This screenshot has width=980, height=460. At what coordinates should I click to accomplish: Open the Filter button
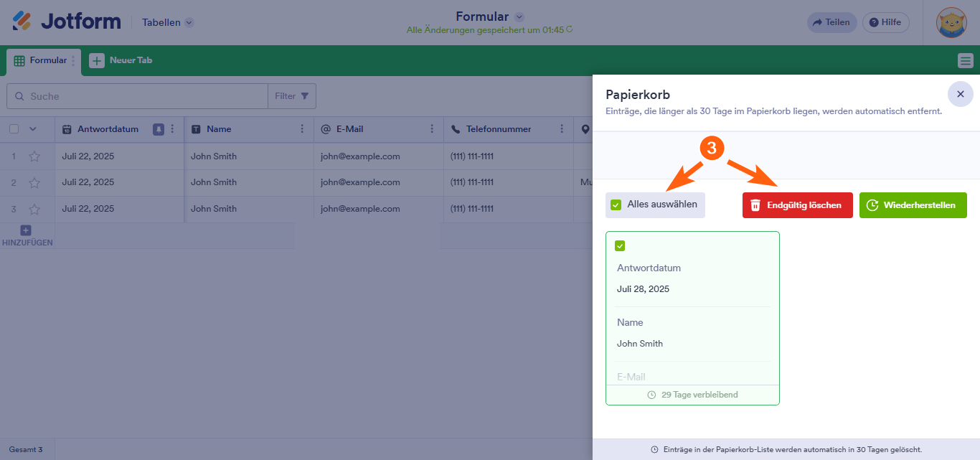pos(292,96)
